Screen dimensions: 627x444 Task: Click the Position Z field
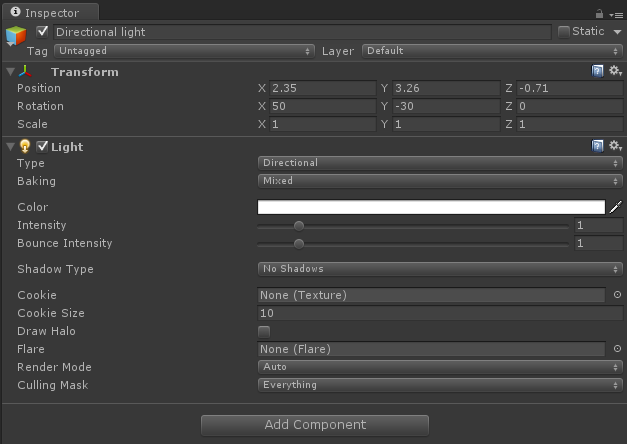click(569, 88)
